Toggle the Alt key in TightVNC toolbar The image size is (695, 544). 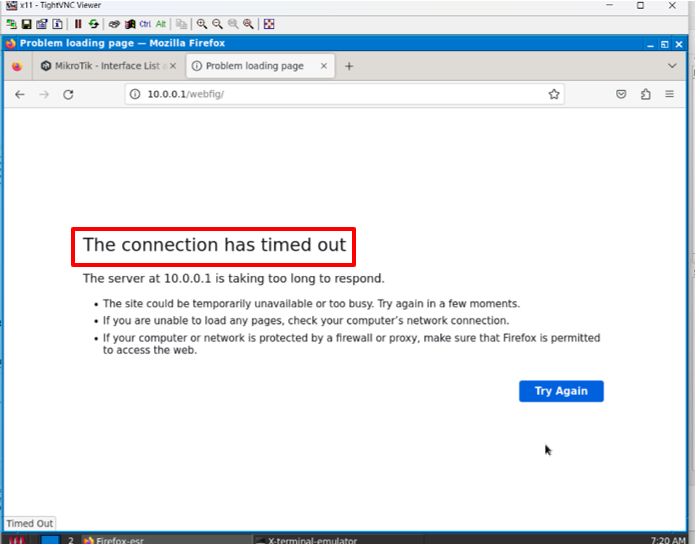click(x=160, y=23)
